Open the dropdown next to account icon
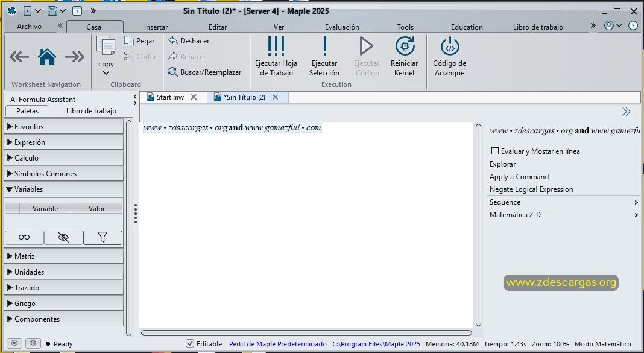Image resolution: width=644 pixels, height=353 pixels. point(619,25)
